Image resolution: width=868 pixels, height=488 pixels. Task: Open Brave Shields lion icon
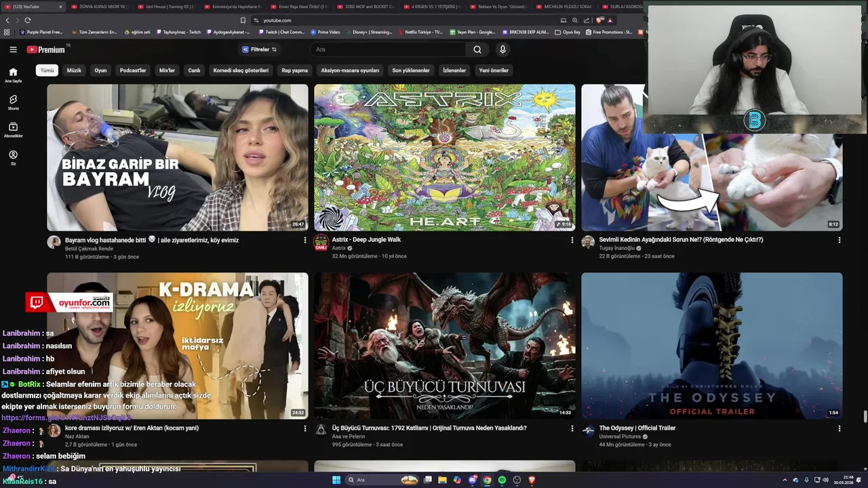pyautogui.click(x=599, y=20)
